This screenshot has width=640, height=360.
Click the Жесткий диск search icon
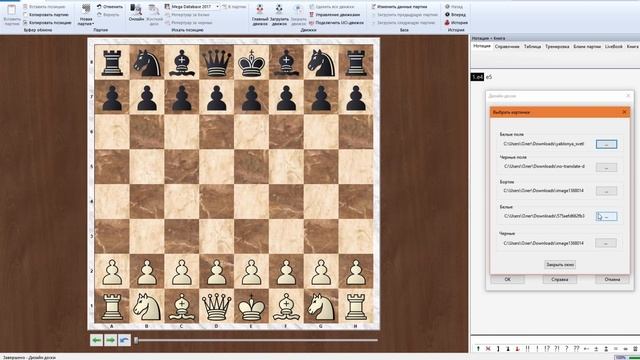click(x=154, y=10)
